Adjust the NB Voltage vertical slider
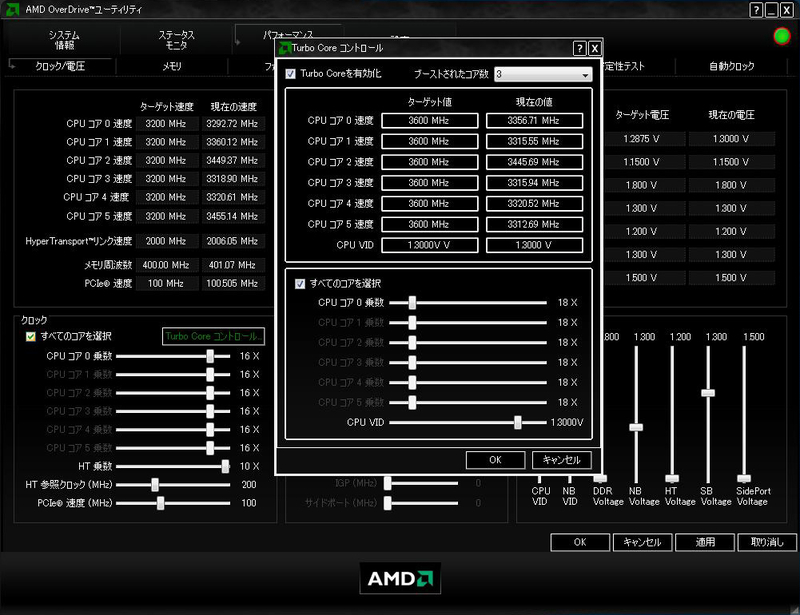The width and height of the screenshot is (800, 615). (636, 427)
